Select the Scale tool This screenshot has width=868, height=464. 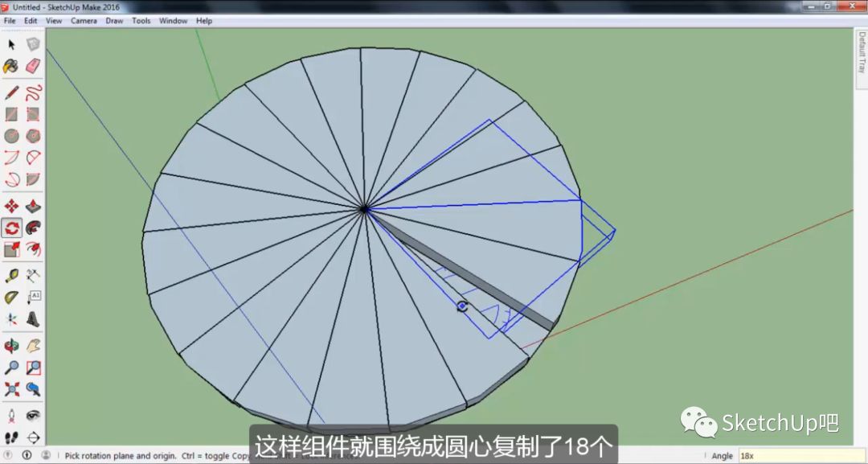coord(11,250)
